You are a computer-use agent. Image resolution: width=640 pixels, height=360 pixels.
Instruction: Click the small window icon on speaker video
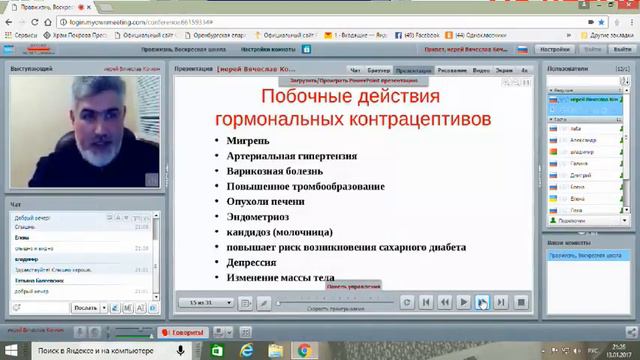(151, 179)
